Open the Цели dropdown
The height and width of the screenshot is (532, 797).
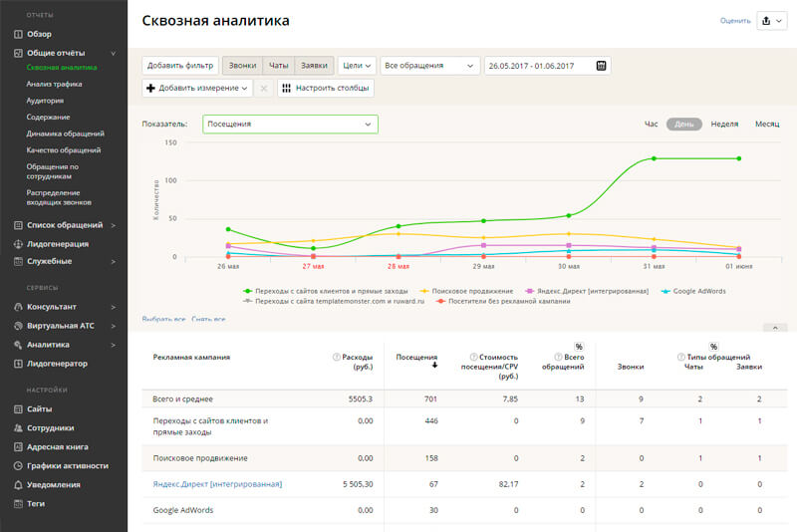pos(357,66)
